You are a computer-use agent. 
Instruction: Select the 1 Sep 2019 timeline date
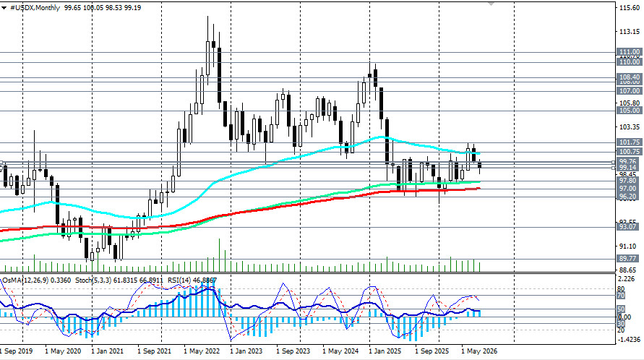tap(17, 351)
